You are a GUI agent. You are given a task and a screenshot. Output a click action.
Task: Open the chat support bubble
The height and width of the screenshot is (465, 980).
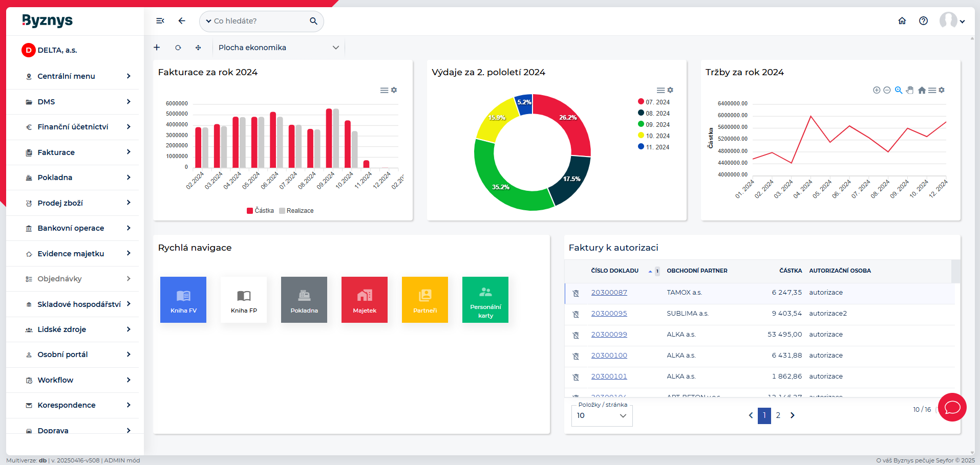pos(952,407)
